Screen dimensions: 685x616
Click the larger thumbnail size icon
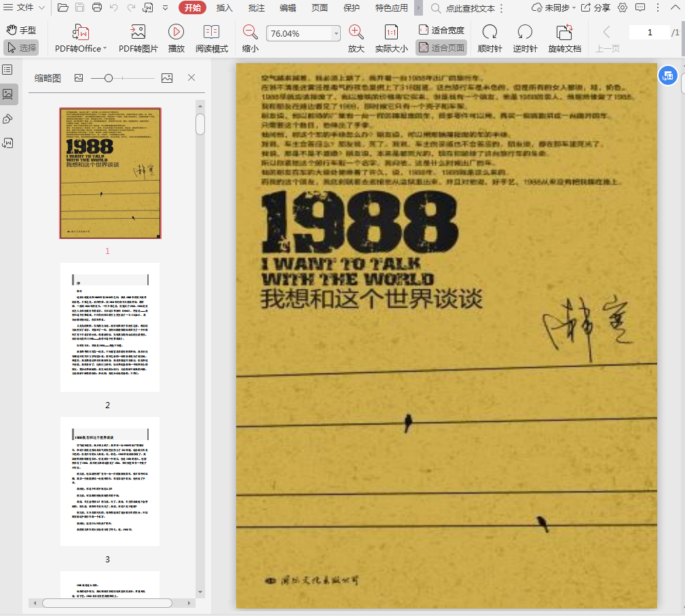[167, 78]
